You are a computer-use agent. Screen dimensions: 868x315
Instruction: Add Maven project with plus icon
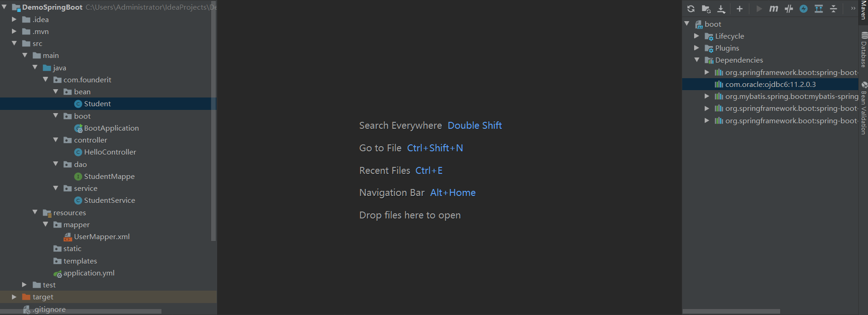pyautogui.click(x=740, y=9)
